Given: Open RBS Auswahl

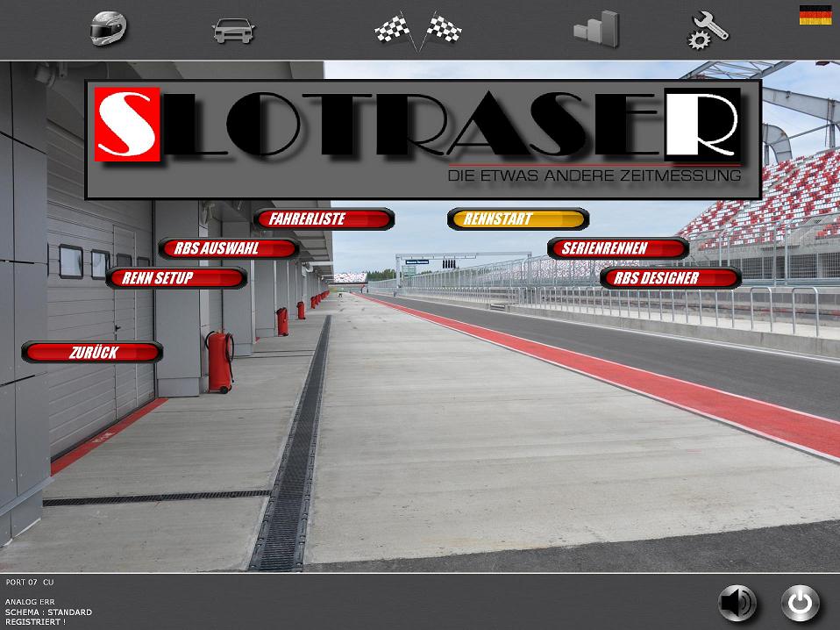Looking at the screenshot, I should (x=229, y=248).
